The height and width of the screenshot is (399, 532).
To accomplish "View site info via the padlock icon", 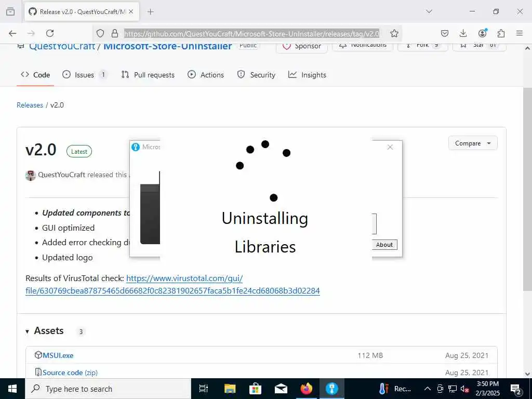I will [x=115, y=33].
